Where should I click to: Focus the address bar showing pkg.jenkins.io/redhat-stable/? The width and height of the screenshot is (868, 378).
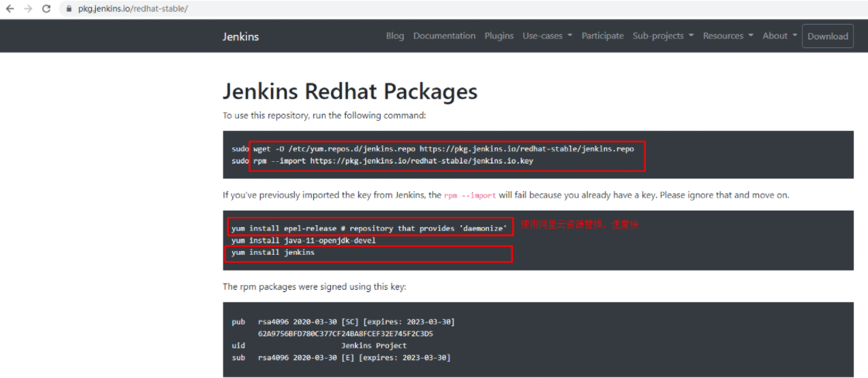(x=463, y=9)
